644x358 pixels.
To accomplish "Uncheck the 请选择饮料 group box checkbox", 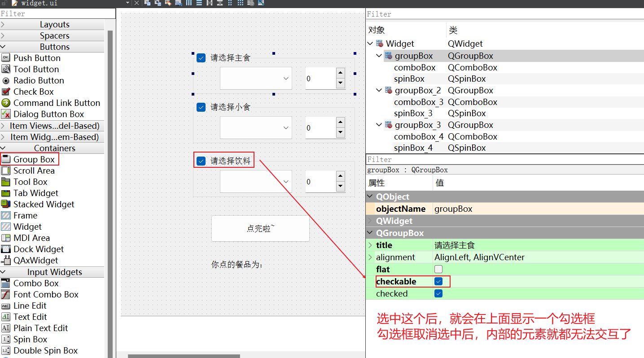I will [201, 161].
